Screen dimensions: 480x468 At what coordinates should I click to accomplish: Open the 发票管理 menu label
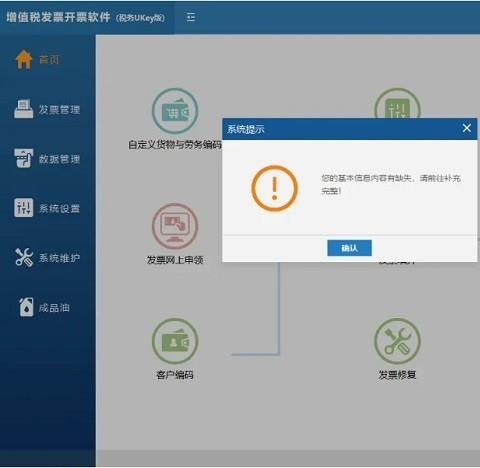pos(59,109)
